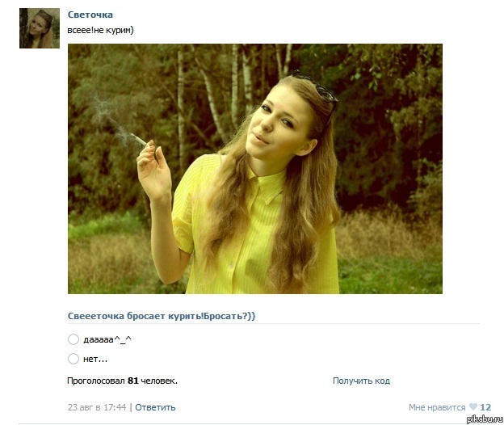Click the Мне нравится text
Screen dimensions: 504x425
coord(437,407)
